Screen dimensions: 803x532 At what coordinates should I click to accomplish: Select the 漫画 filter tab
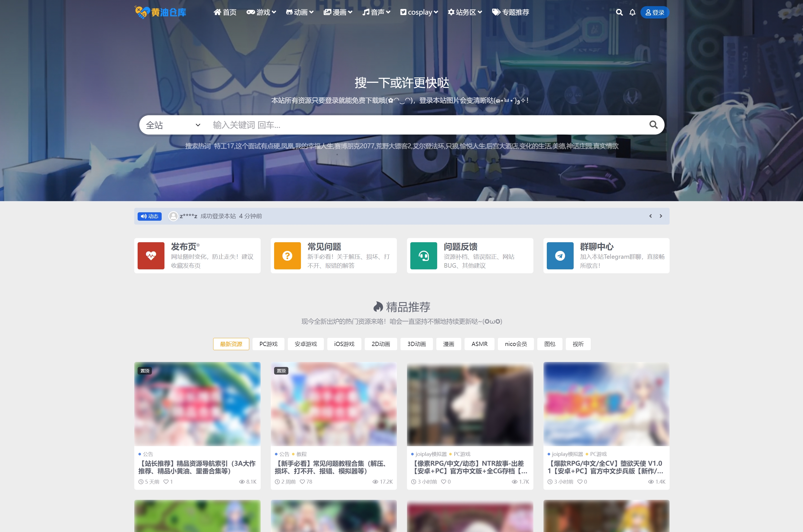pyautogui.click(x=448, y=344)
